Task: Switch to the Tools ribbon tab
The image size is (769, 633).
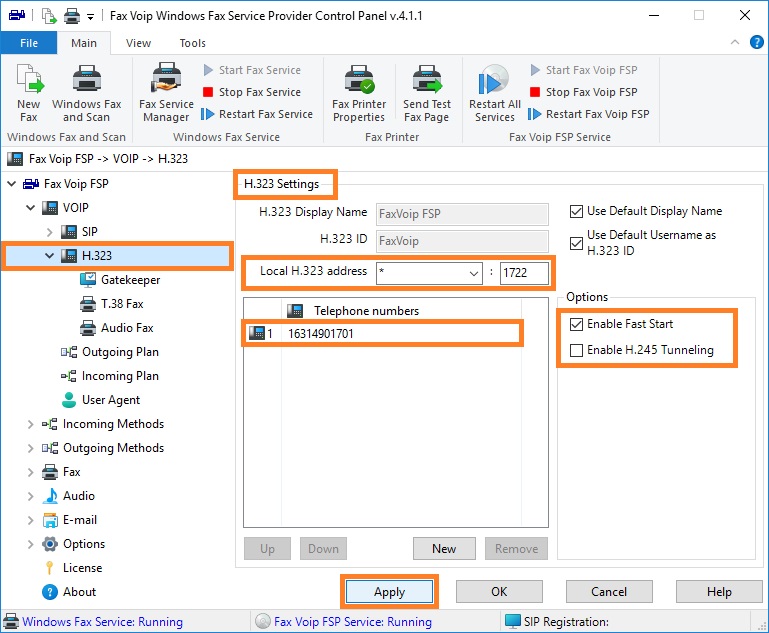Action: pyautogui.click(x=192, y=43)
